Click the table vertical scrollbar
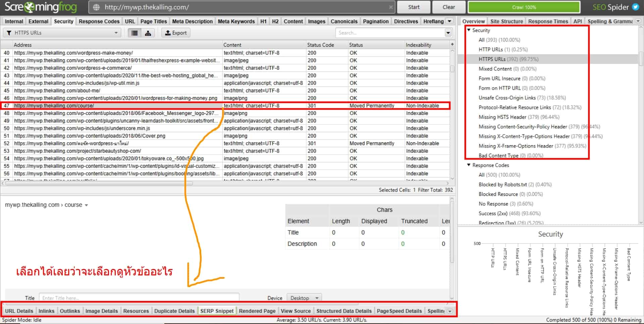The width and height of the screenshot is (644, 324). 452,68
